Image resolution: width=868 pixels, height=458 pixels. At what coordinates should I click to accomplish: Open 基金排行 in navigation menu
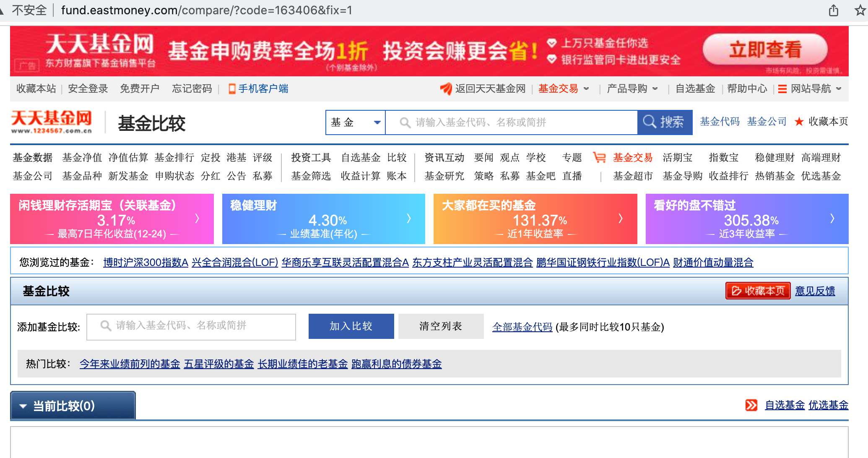pyautogui.click(x=174, y=158)
